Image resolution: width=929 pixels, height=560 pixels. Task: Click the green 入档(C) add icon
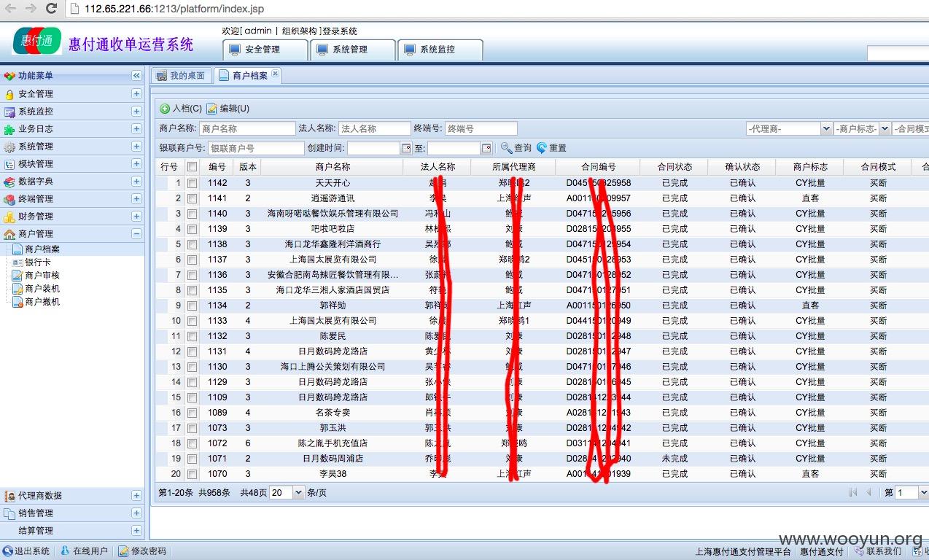165,109
